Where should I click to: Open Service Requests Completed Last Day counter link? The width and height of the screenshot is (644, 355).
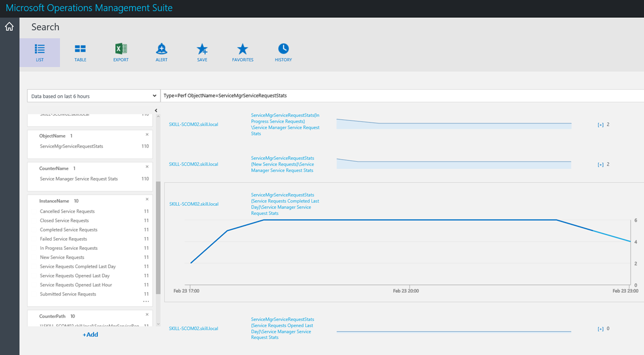click(x=285, y=204)
